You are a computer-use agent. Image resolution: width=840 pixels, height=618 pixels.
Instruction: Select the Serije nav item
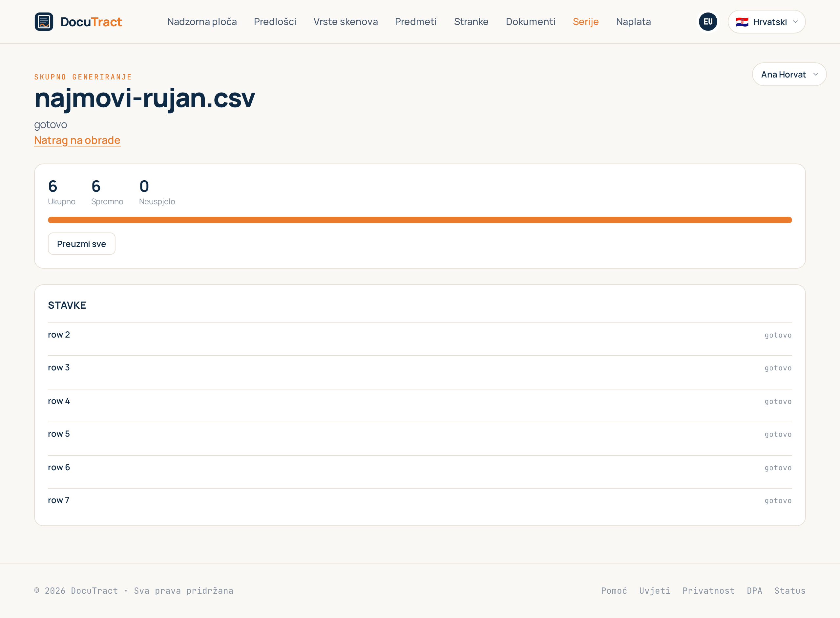[x=585, y=22]
